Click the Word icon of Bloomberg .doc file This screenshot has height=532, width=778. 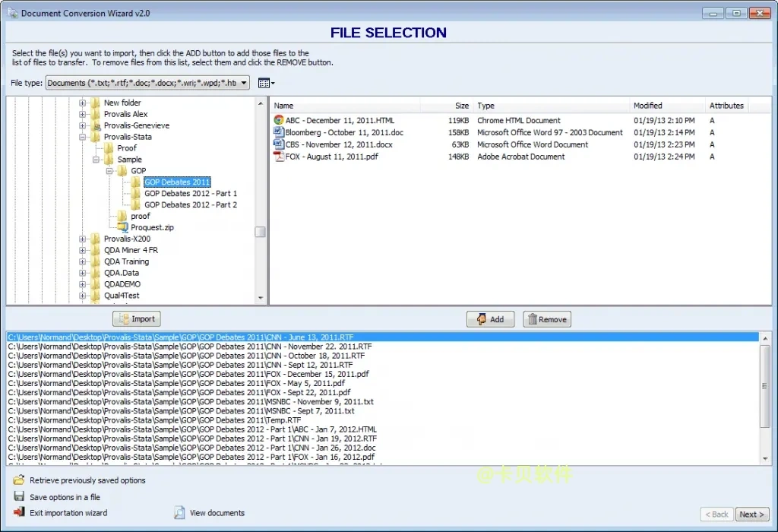(278, 132)
